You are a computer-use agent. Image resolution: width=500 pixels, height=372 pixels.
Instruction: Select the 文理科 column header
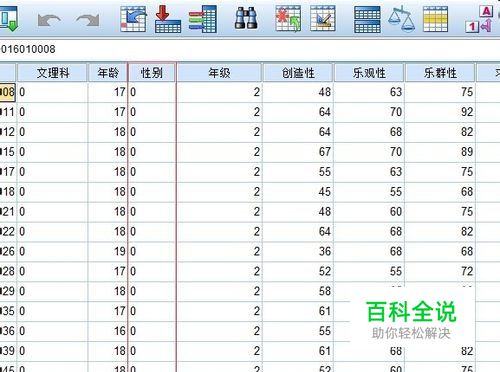tap(52, 72)
